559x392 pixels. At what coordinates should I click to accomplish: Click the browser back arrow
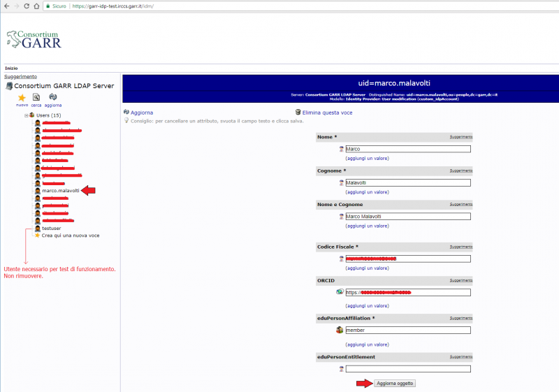(x=6, y=6)
